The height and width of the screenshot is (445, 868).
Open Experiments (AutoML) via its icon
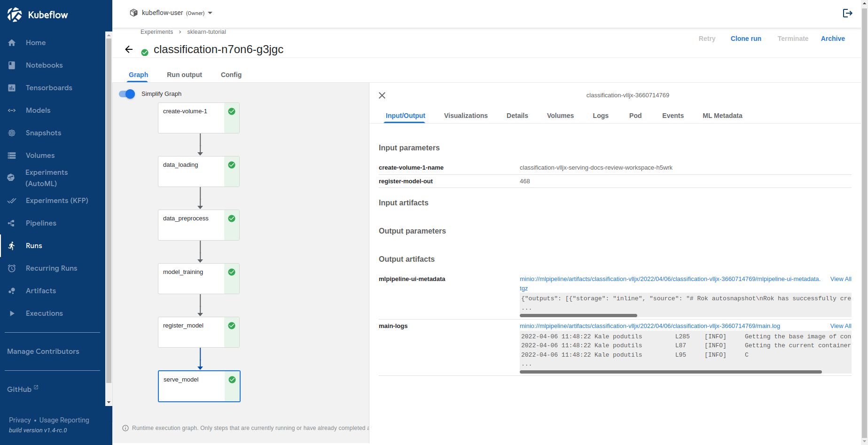tap(12, 178)
